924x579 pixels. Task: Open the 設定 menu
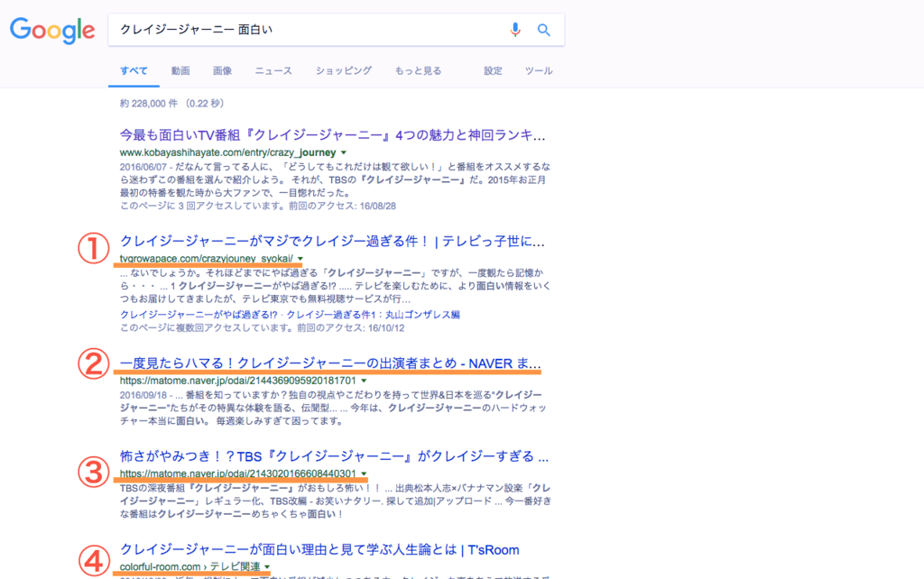[493, 70]
